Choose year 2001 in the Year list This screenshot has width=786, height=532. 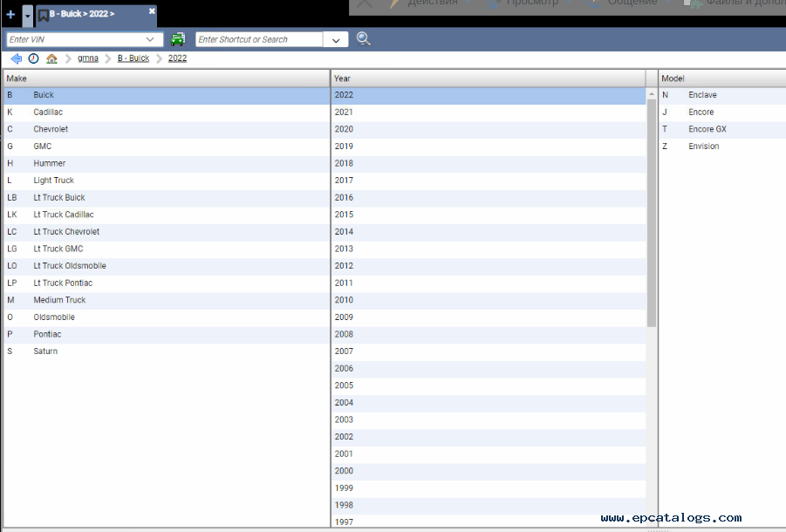[489, 454]
